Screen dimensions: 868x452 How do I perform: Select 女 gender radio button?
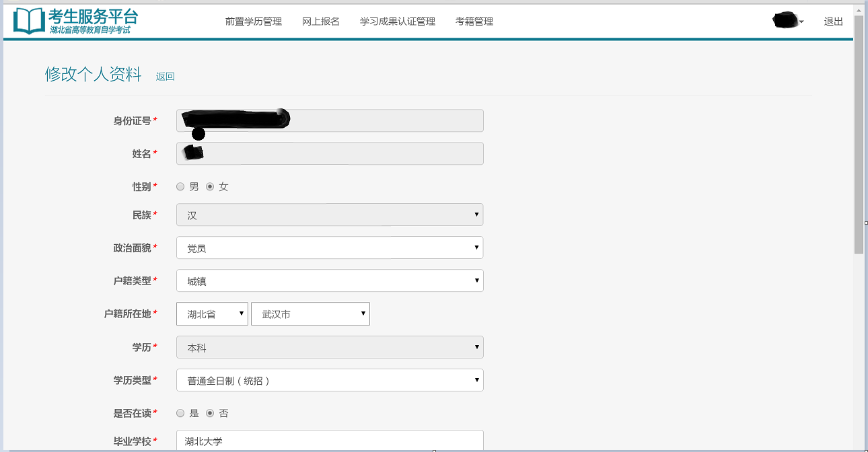[x=210, y=187]
